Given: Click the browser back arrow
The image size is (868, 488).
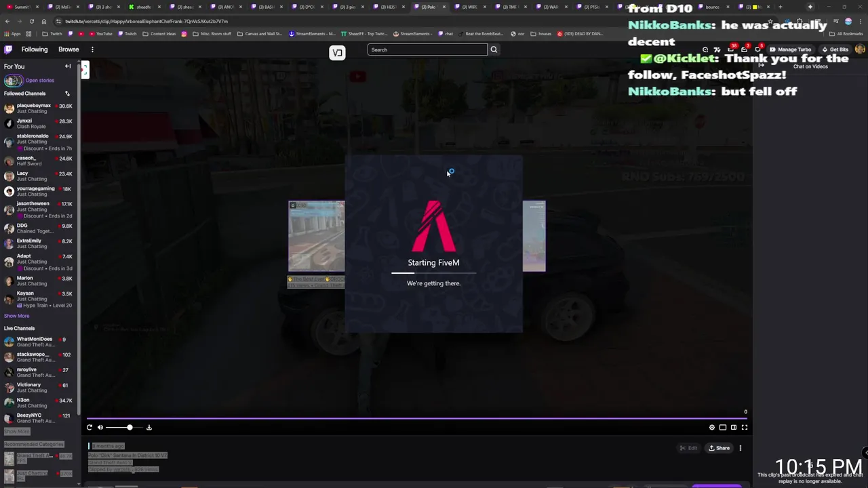Looking at the screenshot, I should coord(7,21).
